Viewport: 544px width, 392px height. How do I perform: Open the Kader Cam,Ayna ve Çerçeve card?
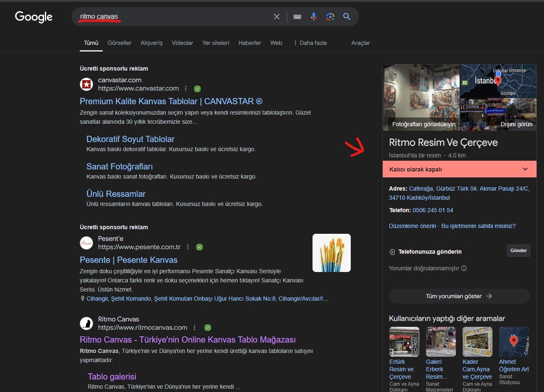[478, 359]
